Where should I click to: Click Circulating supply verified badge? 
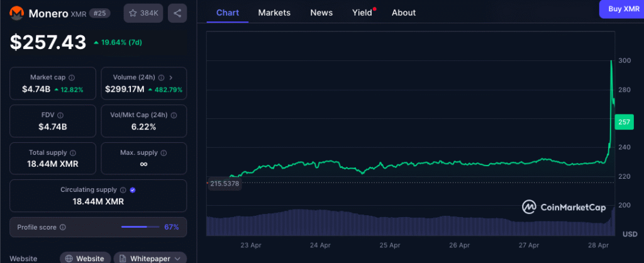pos(133,189)
